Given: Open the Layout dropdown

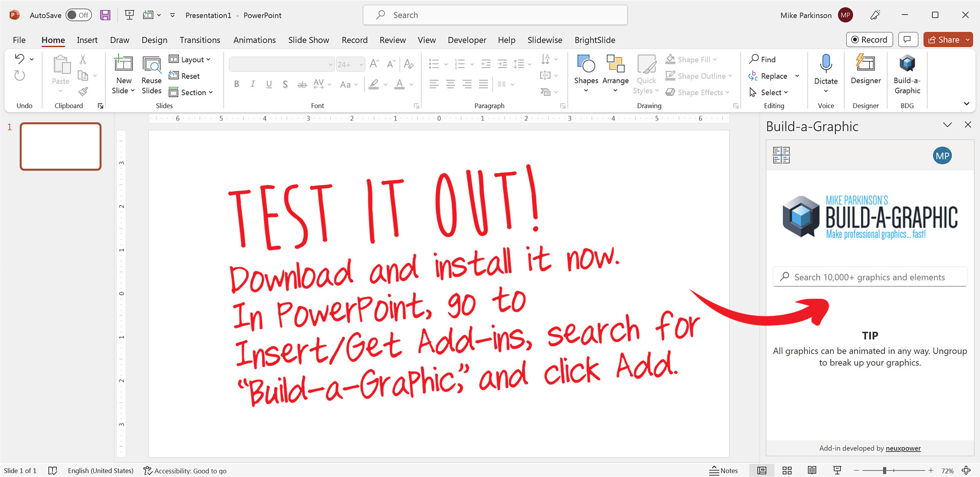Looking at the screenshot, I should 190,59.
